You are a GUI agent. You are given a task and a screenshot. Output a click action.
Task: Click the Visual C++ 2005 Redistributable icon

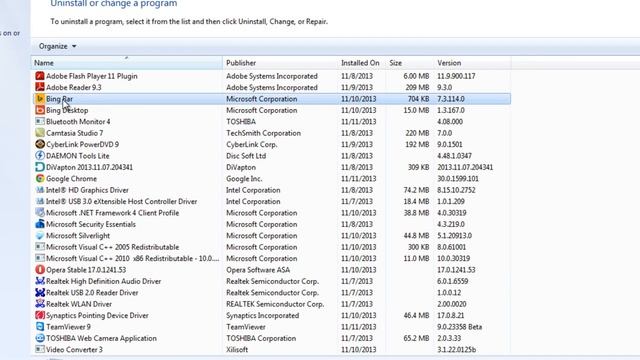pos(40,247)
